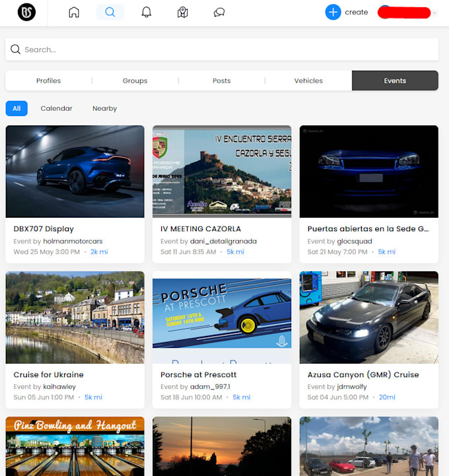Click the magnifier inside search bar
Screen dimensions: 449x476
click(15, 49)
